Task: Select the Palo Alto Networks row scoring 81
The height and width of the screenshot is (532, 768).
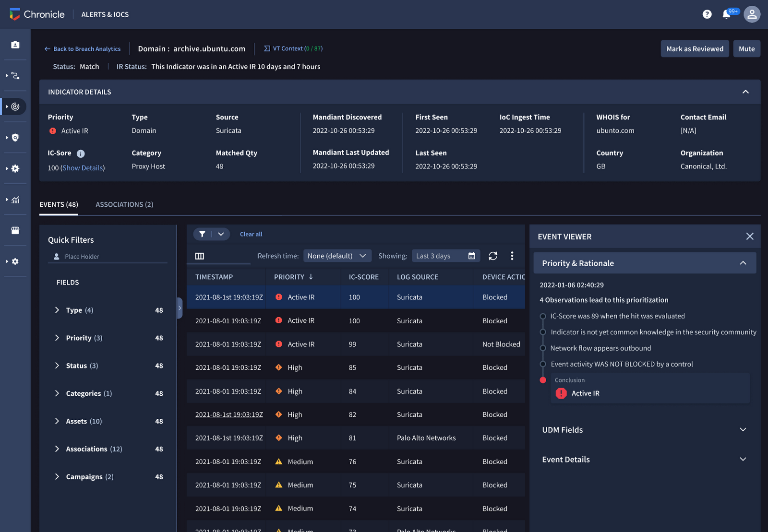Action: 356,438
